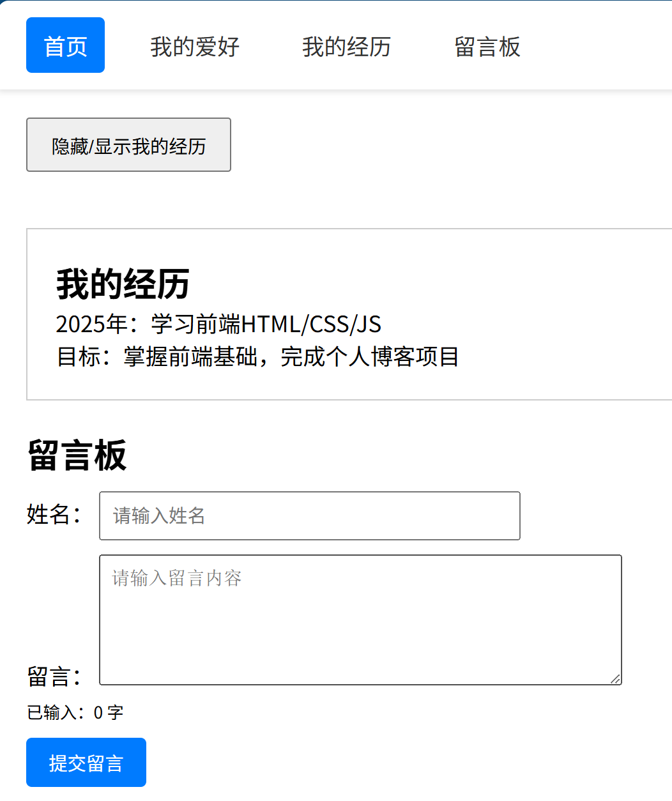This screenshot has height=801, width=672.
Task: Click the 目标 label in the experience card
Action: [x=79, y=357]
